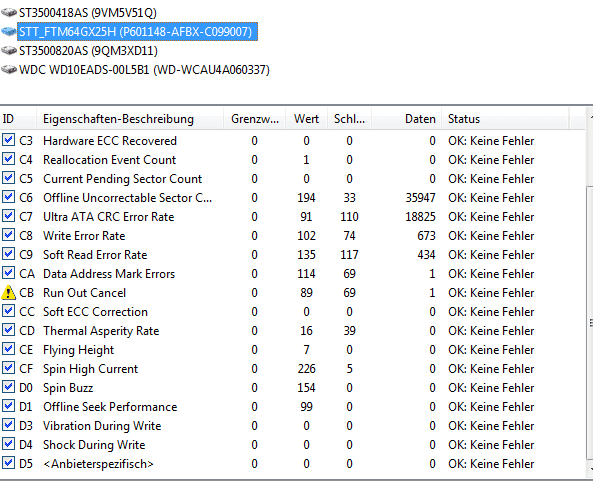Click Thermal Asperity Rate text
Viewport: 593px width, 481px height.
[x=101, y=331]
